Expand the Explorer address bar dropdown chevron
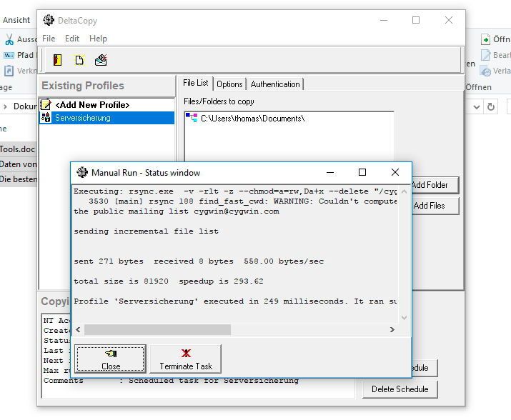Image resolution: width=511 pixels, height=420 pixels. [x=477, y=107]
